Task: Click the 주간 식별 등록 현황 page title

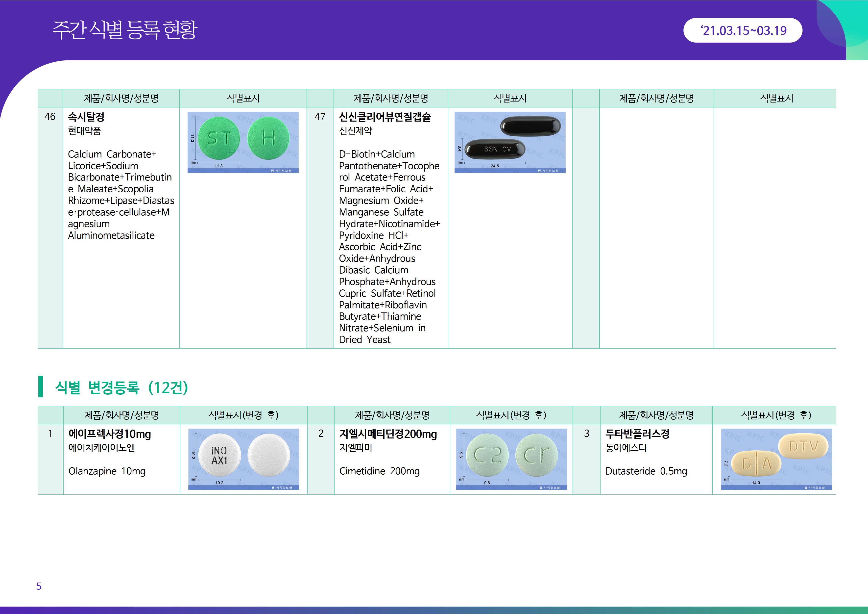Action: (x=125, y=30)
